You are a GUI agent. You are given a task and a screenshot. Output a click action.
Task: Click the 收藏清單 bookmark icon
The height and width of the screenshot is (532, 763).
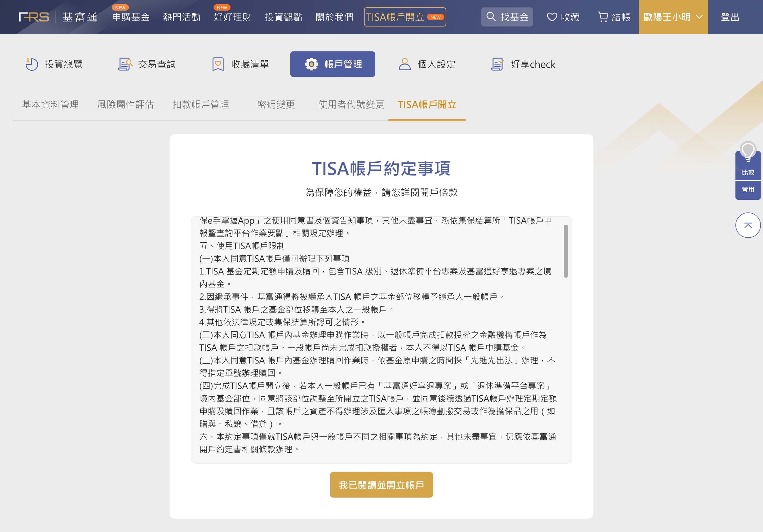pos(218,64)
